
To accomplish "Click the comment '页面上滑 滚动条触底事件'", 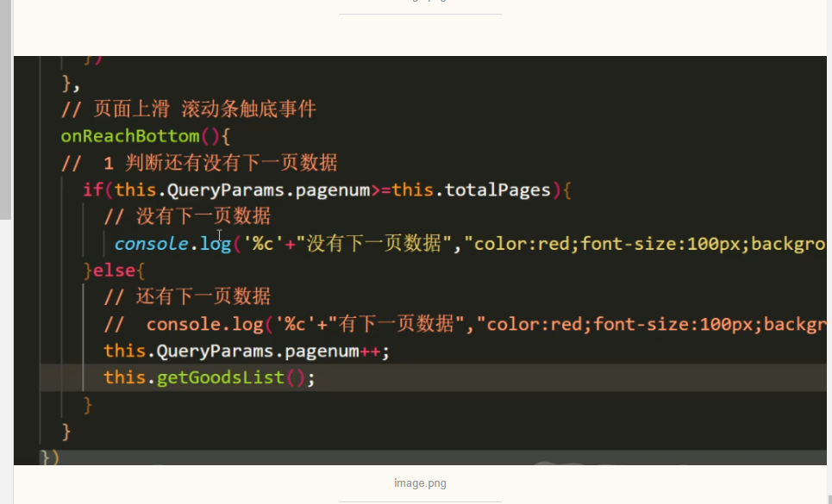I will click(188, 109).
